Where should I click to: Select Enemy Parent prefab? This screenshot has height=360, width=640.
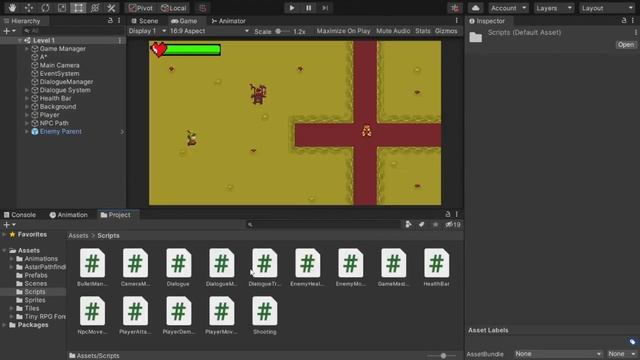point(60,131)
